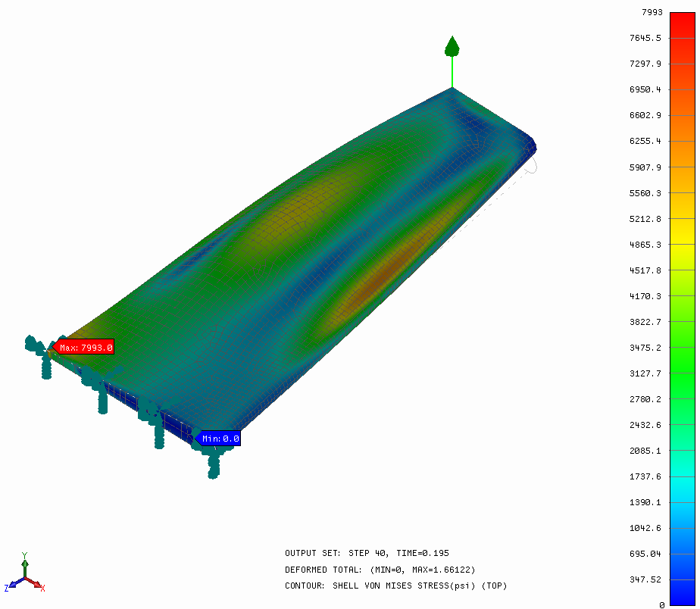Click legend value 4865.3
The image size is (700, 609).
coord(645,245)
